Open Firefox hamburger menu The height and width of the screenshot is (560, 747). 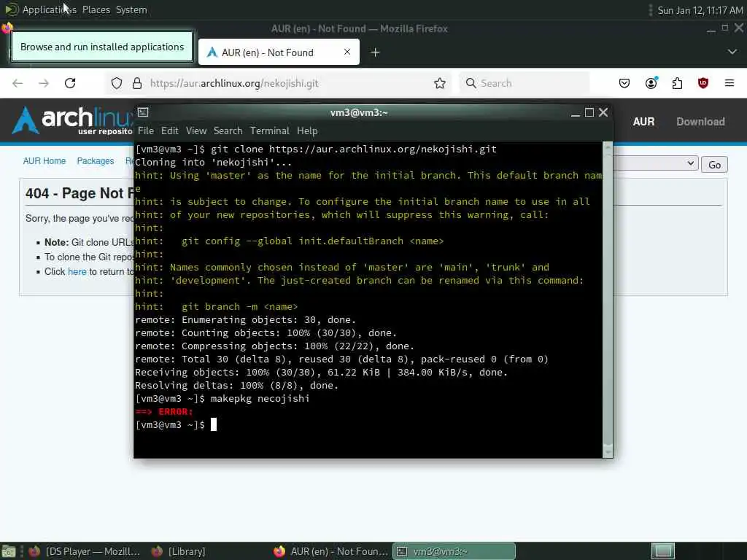click(x=729, y=83)
